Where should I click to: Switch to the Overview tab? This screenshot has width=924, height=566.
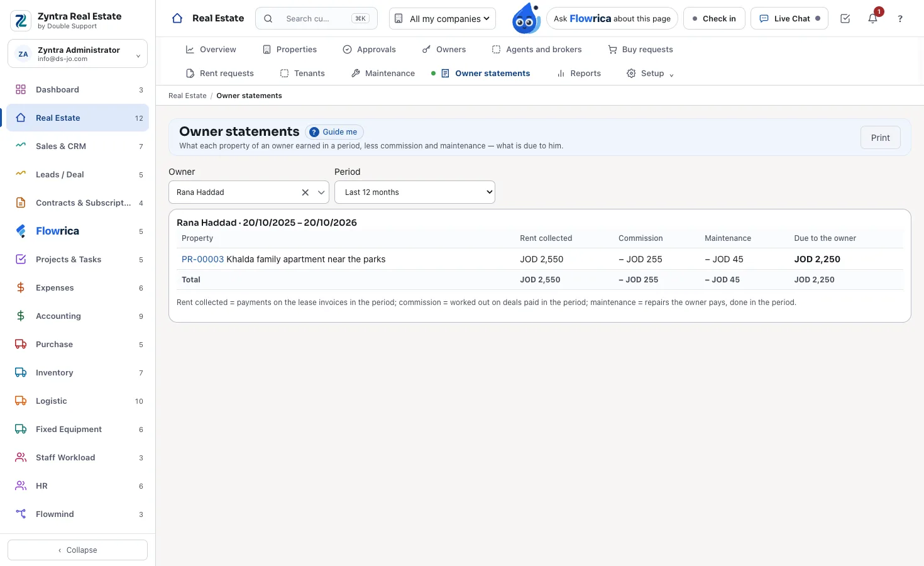coord(211,50)
